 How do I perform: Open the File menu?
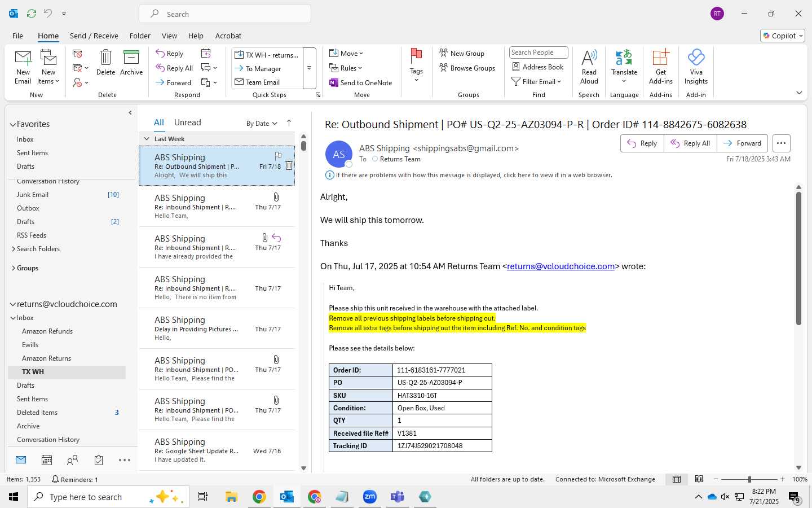tap(17, 36)
